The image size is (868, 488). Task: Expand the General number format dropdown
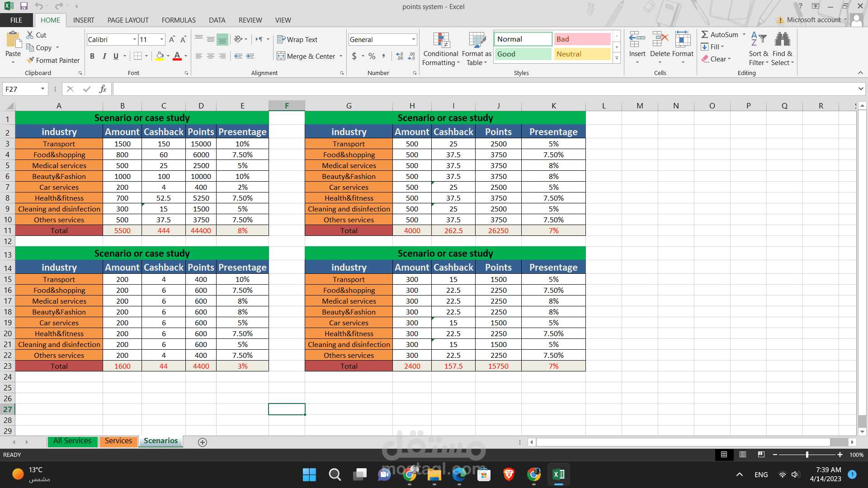pos(413,40)
